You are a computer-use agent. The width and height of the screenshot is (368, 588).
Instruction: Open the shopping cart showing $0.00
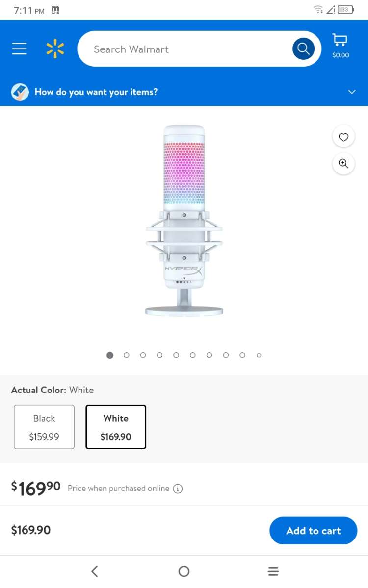pos(340,46)
